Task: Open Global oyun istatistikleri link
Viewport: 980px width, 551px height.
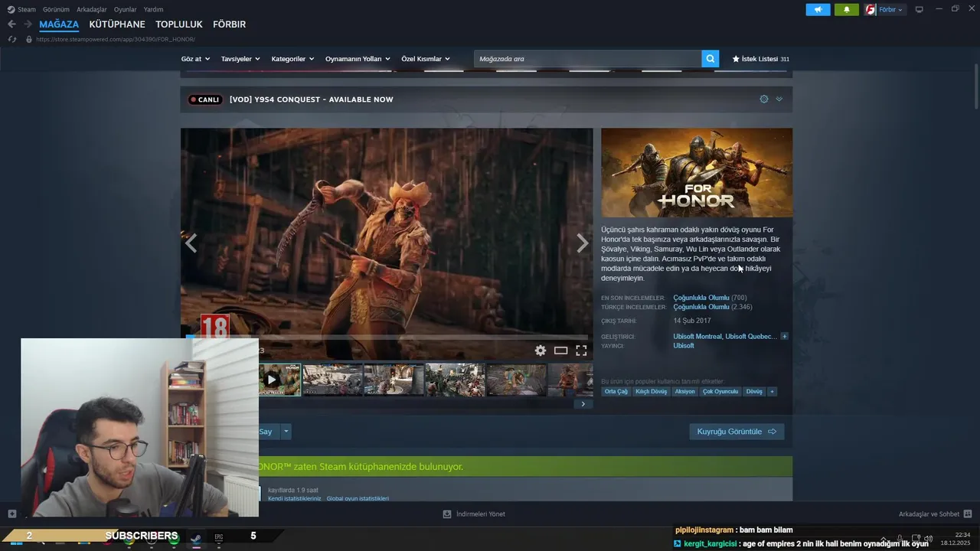Action: coord(358,498)
